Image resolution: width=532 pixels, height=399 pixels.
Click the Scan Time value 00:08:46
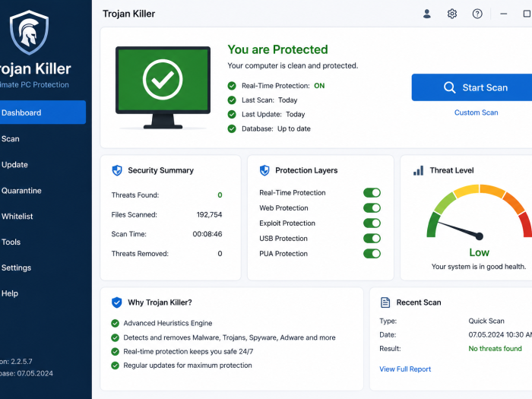point(207,234)
